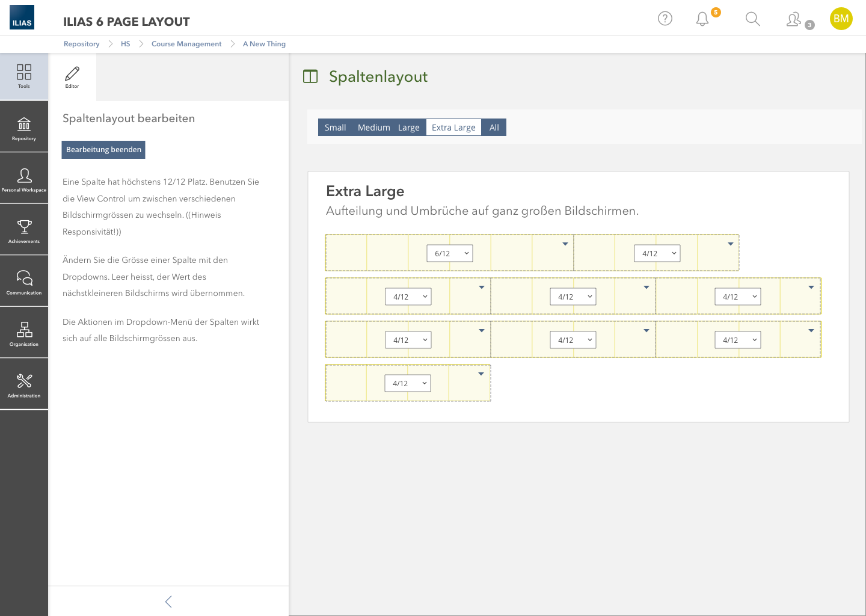Click the search magnifier icon

click(752, 19)
